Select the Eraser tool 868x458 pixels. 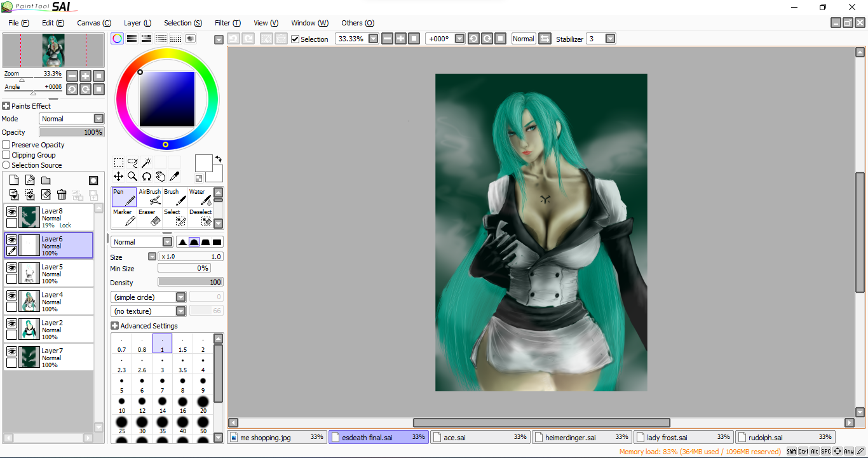pyautogui.click(x=150, y=217)
